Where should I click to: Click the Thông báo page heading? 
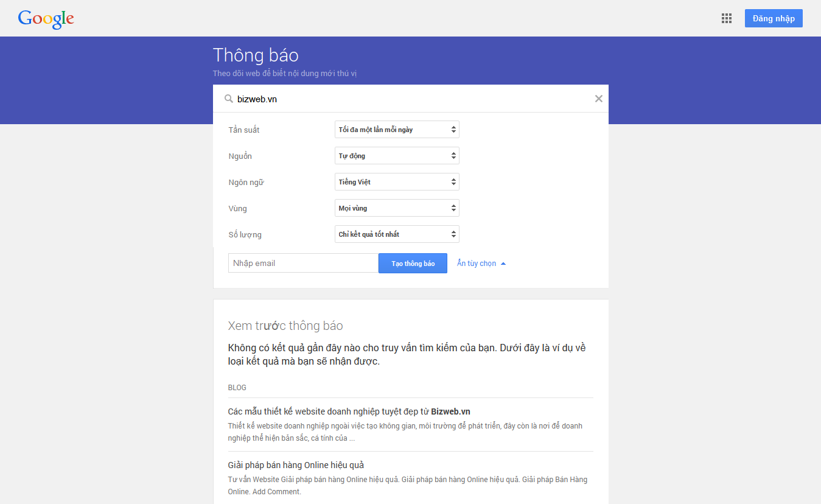pyautogui.click(x=256, y=55)
